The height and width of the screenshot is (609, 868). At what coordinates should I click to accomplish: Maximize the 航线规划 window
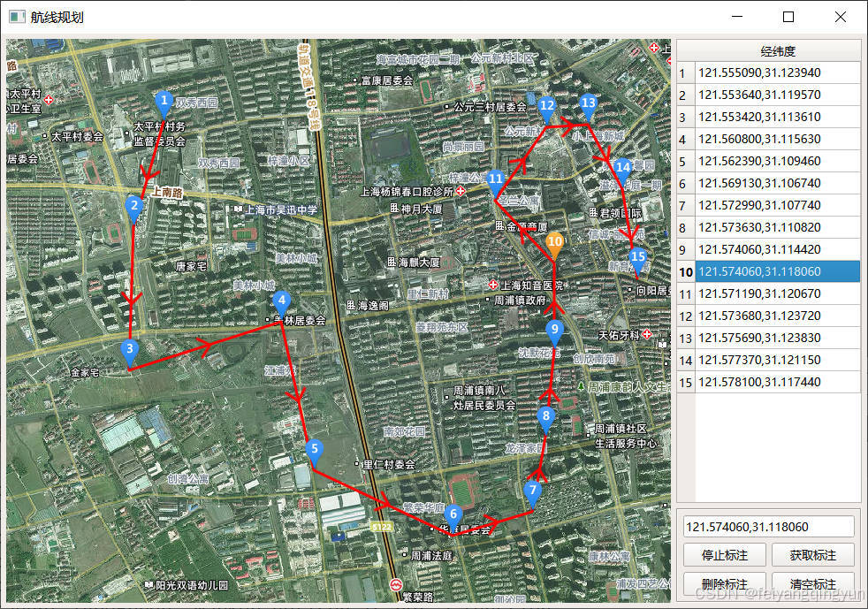pyautogui.click(x=788, y=17)
